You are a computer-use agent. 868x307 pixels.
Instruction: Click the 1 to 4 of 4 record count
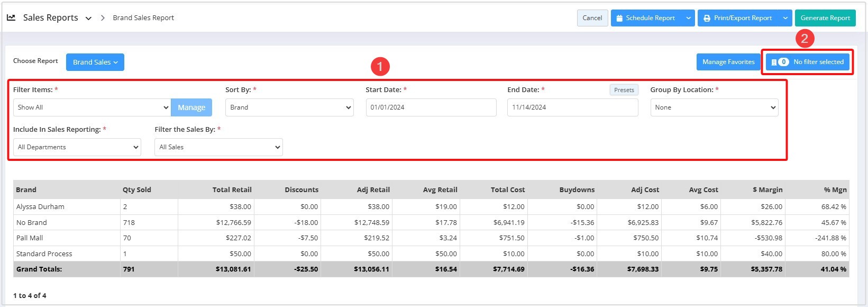point(30,296)
